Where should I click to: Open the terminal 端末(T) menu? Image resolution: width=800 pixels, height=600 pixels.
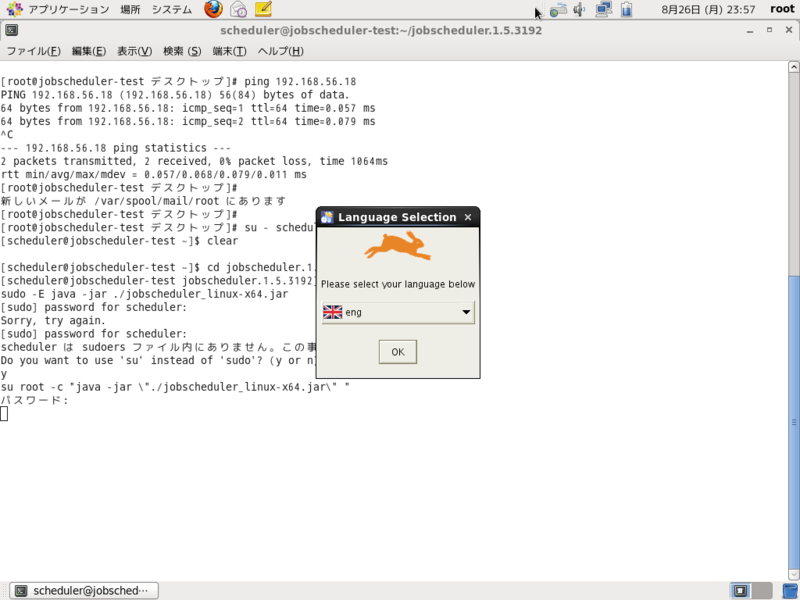[x=230, y=51]
